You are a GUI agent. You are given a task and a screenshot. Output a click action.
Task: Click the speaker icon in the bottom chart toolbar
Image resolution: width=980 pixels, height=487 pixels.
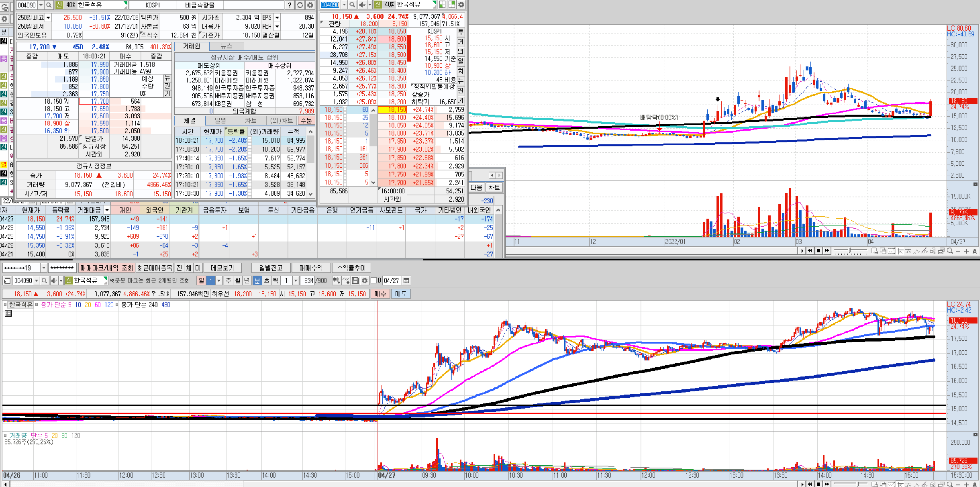click(x=54, y=281)
